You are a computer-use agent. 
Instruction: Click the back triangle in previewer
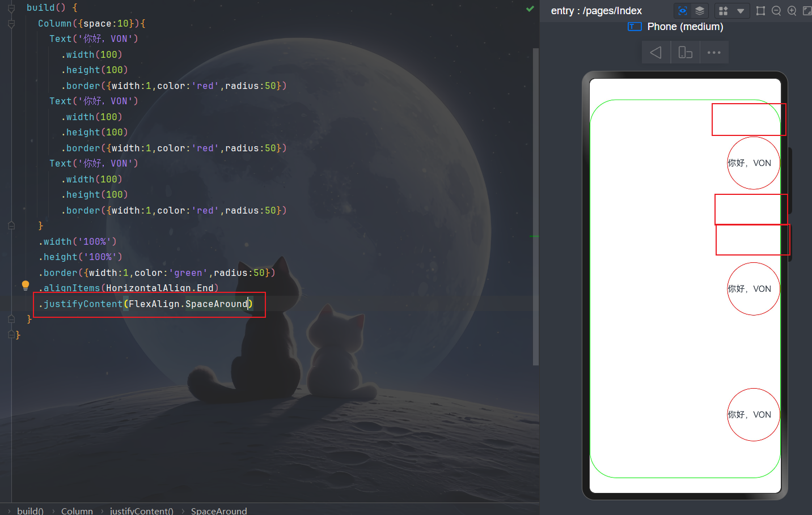656,53
